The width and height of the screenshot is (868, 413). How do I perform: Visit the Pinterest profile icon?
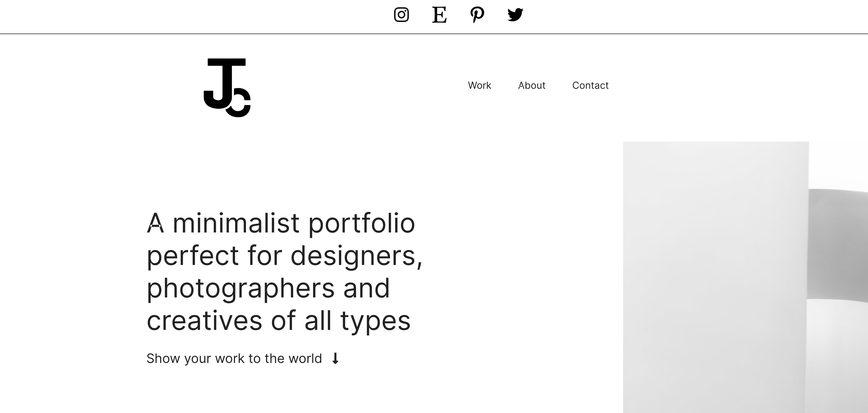pos(477,15)
